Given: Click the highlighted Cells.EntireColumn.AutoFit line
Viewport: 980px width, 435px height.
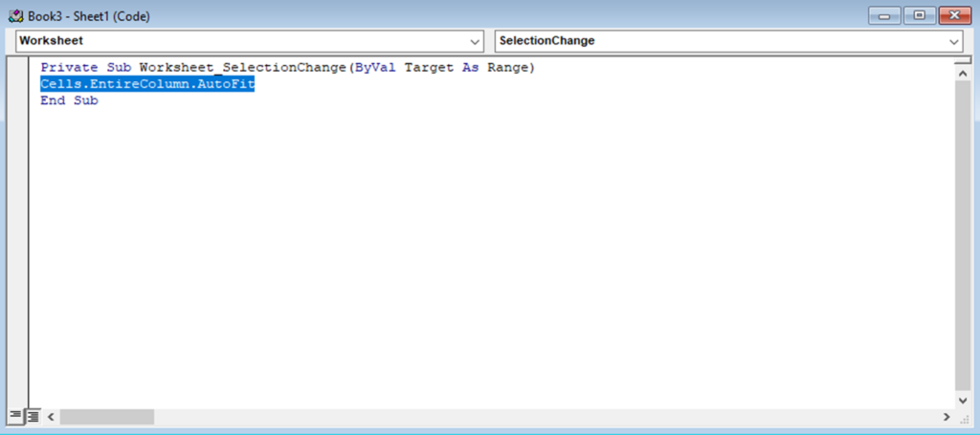Looking at the screenshot, I should [x=147, y=84].
